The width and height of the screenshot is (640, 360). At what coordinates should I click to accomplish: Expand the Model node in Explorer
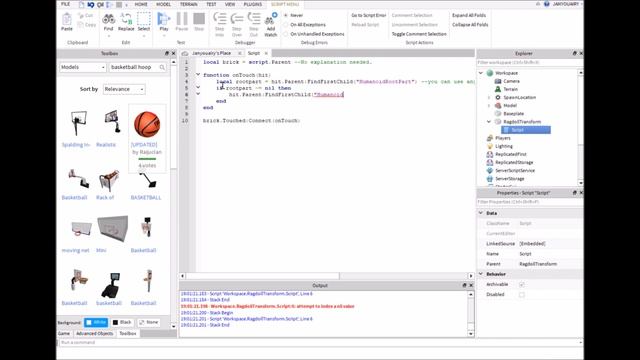pyautogui.click(x=489, y=106)
